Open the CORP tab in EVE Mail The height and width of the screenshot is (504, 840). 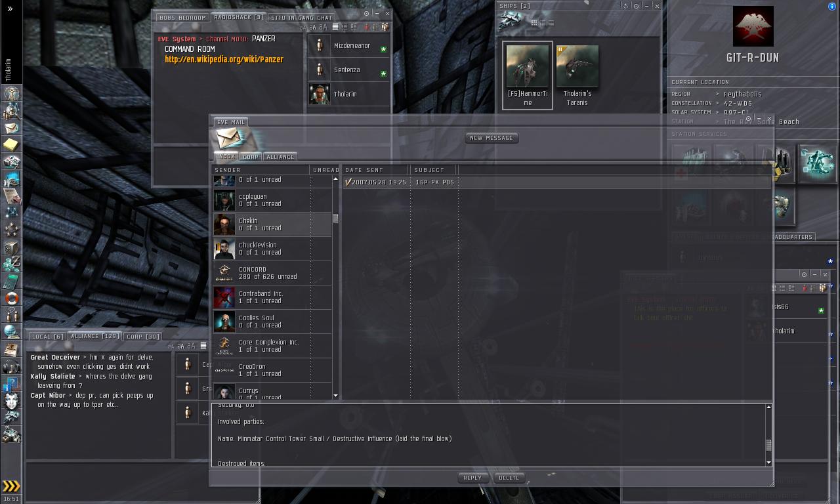pyautogui.click(x=251, y=157)
